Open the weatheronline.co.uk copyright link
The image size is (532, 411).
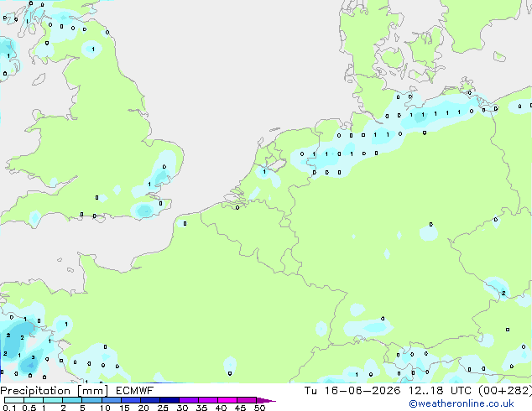(x=462, y=403)
